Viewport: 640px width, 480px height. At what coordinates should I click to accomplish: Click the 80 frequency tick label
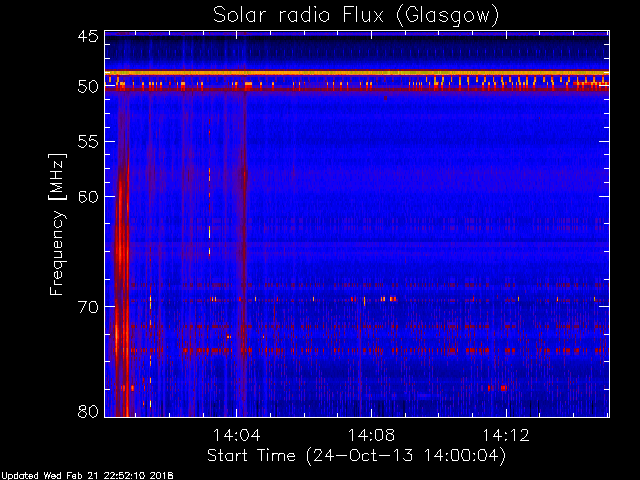88,411
